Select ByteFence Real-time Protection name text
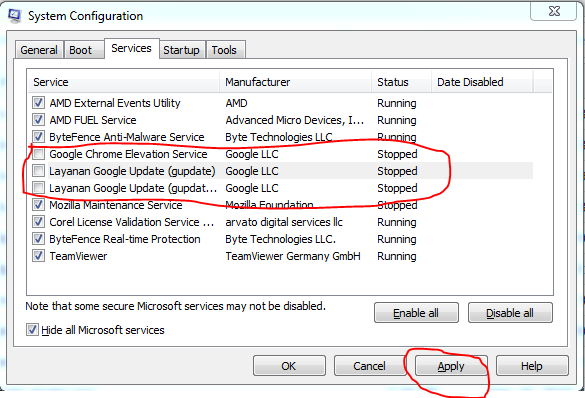This screenshot has height=398, width=585. 125,239
